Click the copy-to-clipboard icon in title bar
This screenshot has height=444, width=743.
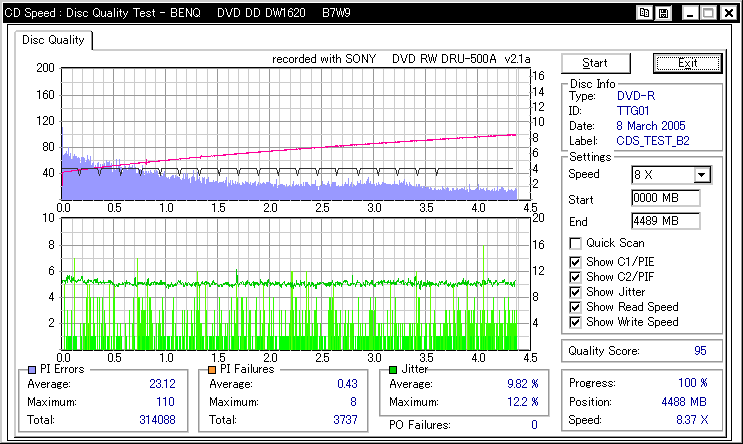pyautogui.click(x=646, y=14)
